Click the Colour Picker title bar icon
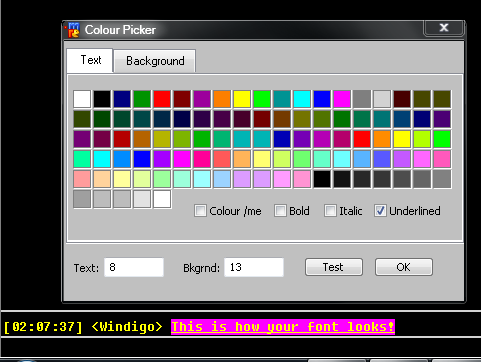 pyautogui.click(x=72, y=30)
